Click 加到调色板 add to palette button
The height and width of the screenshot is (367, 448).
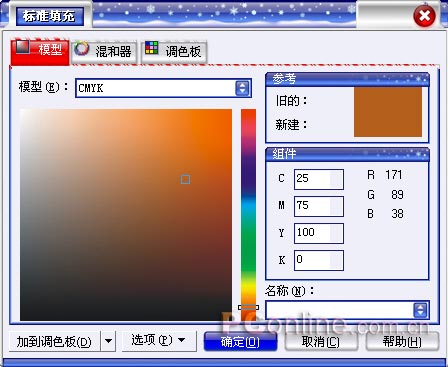pos(54,342)
